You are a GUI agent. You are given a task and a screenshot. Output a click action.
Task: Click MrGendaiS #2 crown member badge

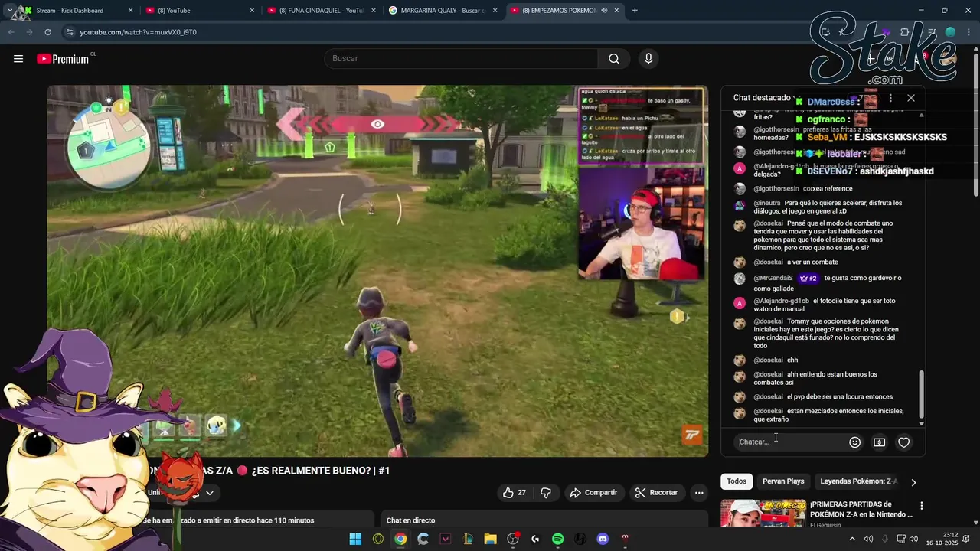pos(808,279)
